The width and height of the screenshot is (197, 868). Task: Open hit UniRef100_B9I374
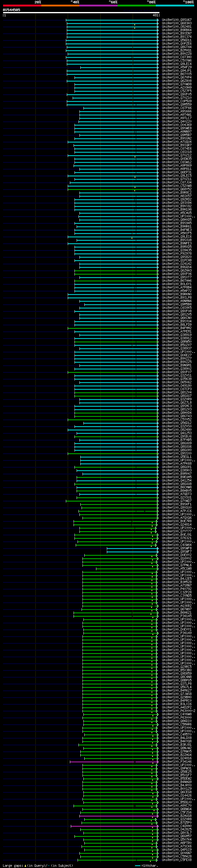click(x=177, y=37)
